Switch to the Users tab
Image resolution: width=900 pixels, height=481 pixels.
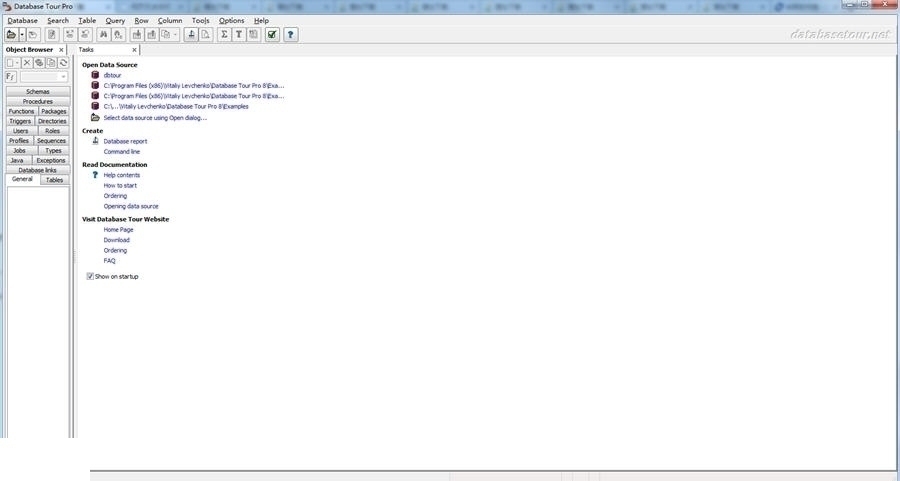pos(21,130)
